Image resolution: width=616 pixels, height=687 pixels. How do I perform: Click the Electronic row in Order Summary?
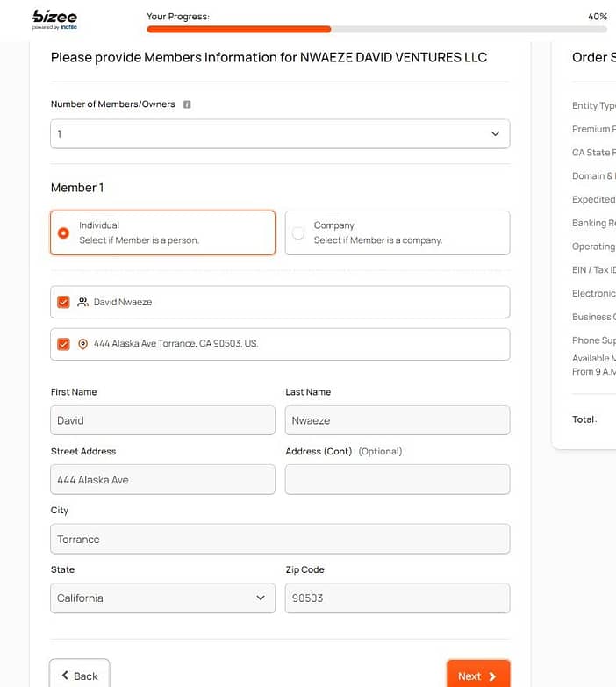coord(594,294)
